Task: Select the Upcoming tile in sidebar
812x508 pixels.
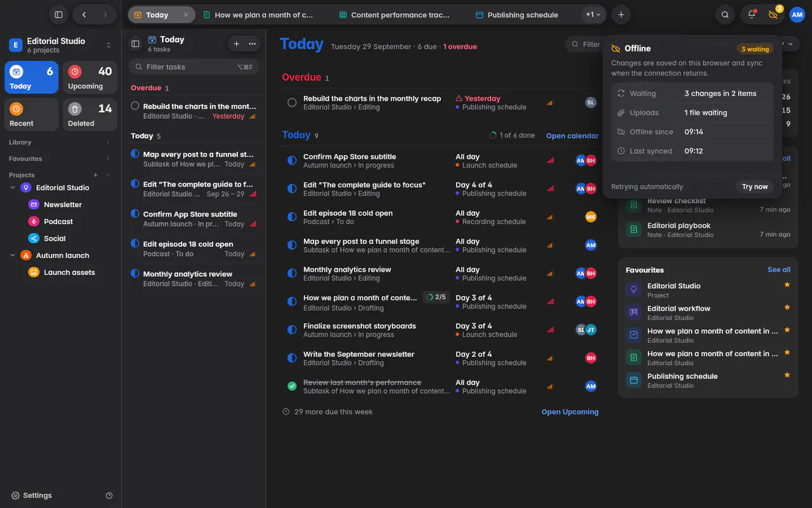Action: click(90, 77)
